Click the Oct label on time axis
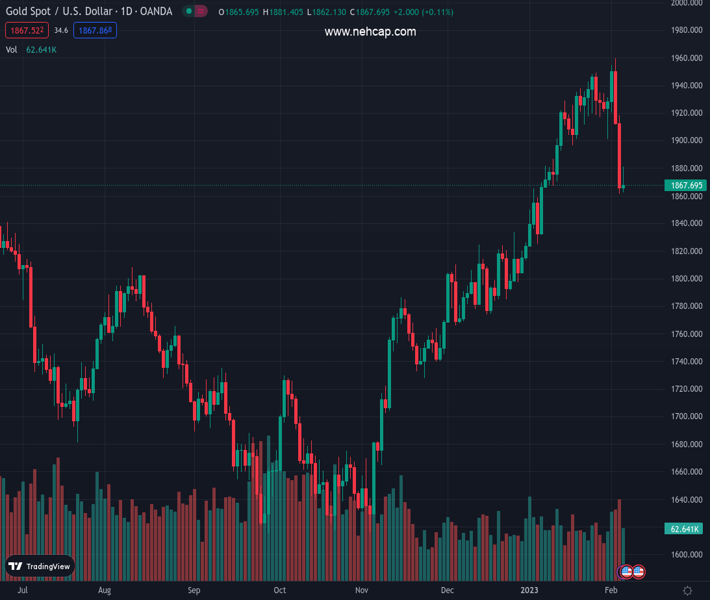Image resolution: width=710 pixels, height=600 pixels. [280, 591]
